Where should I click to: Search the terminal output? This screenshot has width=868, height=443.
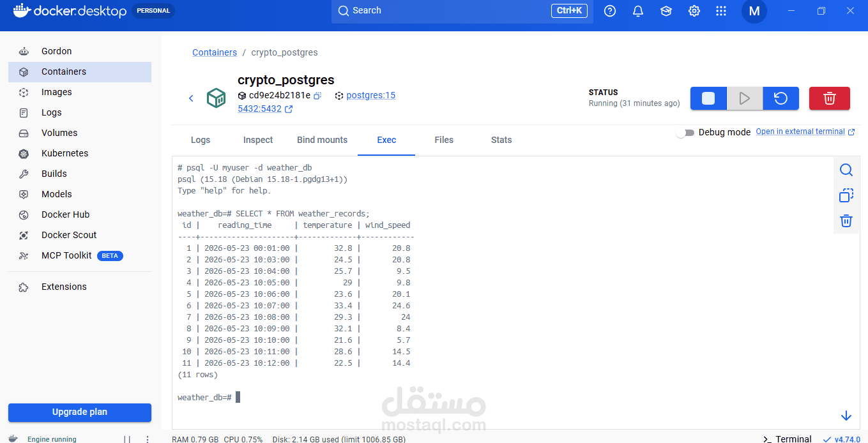click(x=846, y=170)
